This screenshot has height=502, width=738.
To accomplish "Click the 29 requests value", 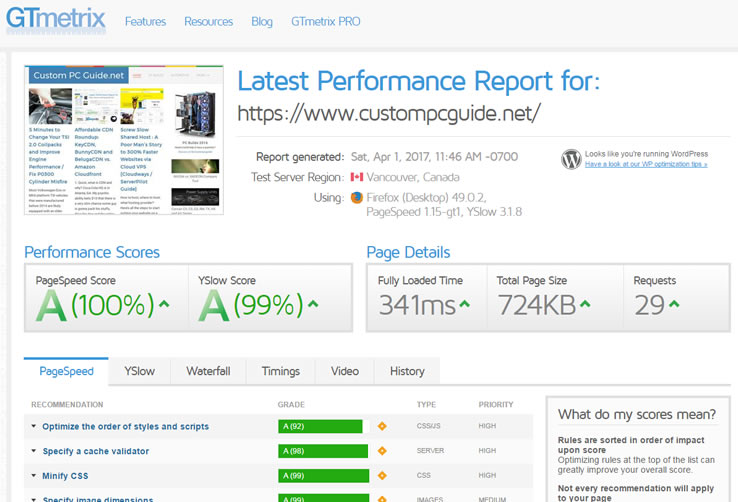I will [650, 305].
